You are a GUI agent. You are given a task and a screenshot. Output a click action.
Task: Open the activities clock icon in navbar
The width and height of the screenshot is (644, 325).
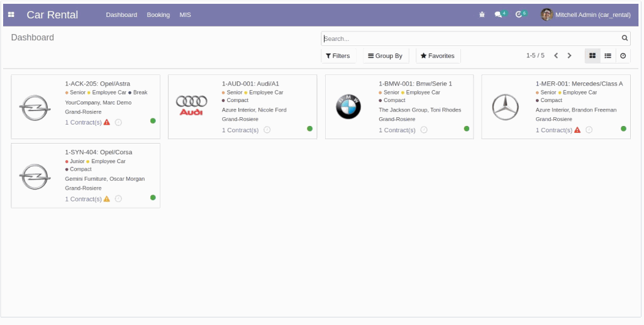pos(519,14)
